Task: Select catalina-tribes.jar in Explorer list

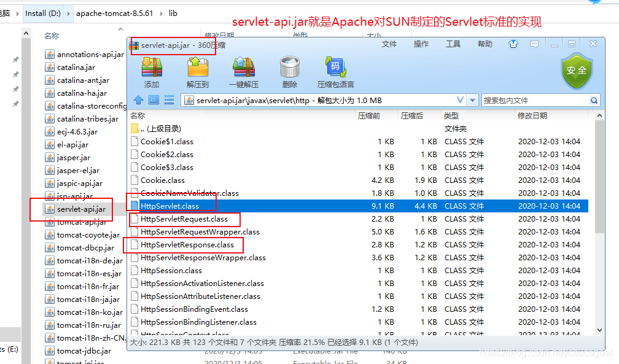Action: click(82, 119)
